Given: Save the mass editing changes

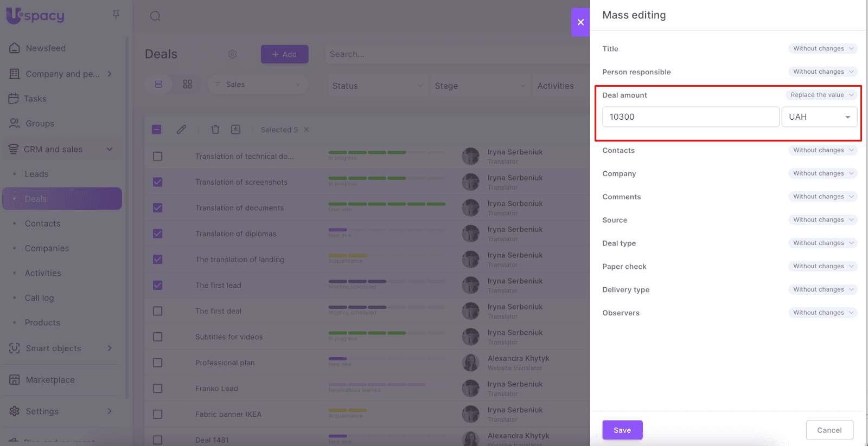Looking at the screenshot, I should coord(622,430).
